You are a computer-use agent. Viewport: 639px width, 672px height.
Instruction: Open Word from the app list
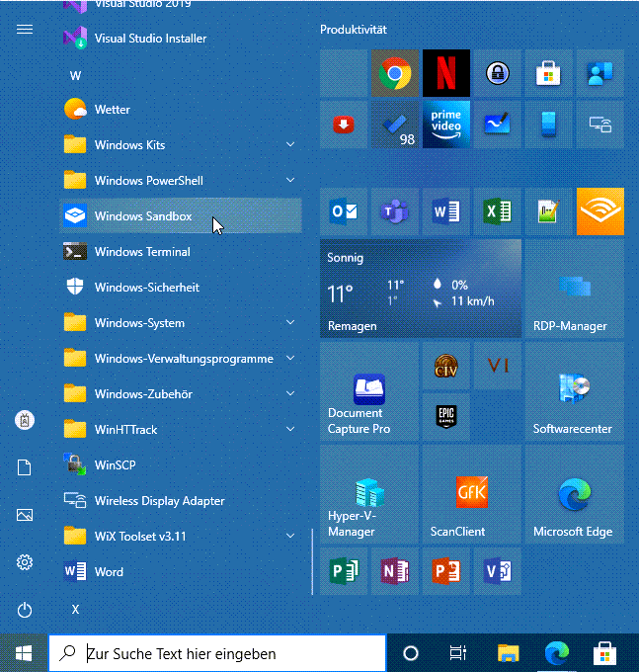pos(181,572)
